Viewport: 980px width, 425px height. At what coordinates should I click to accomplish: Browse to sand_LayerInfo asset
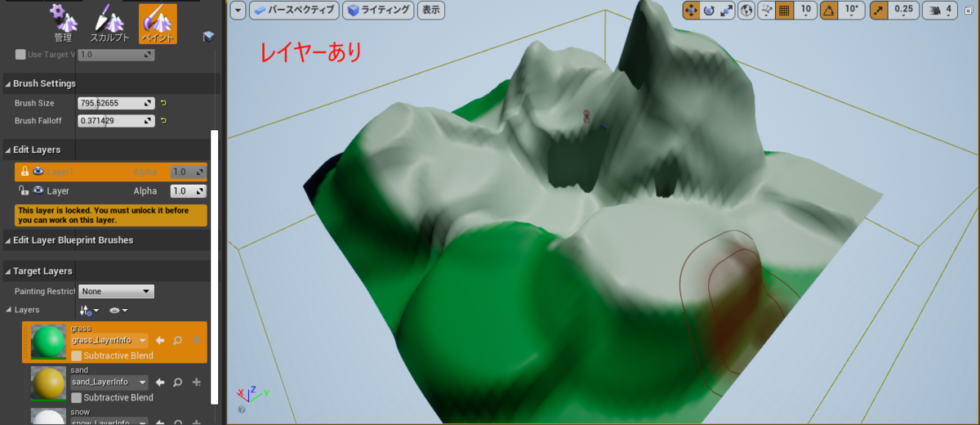(178, 382)
